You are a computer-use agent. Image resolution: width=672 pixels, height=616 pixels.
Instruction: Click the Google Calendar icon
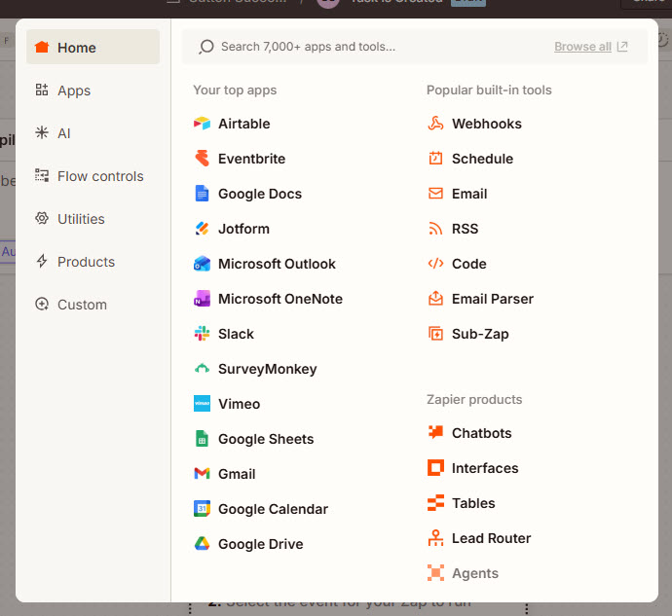coord(202,509)
